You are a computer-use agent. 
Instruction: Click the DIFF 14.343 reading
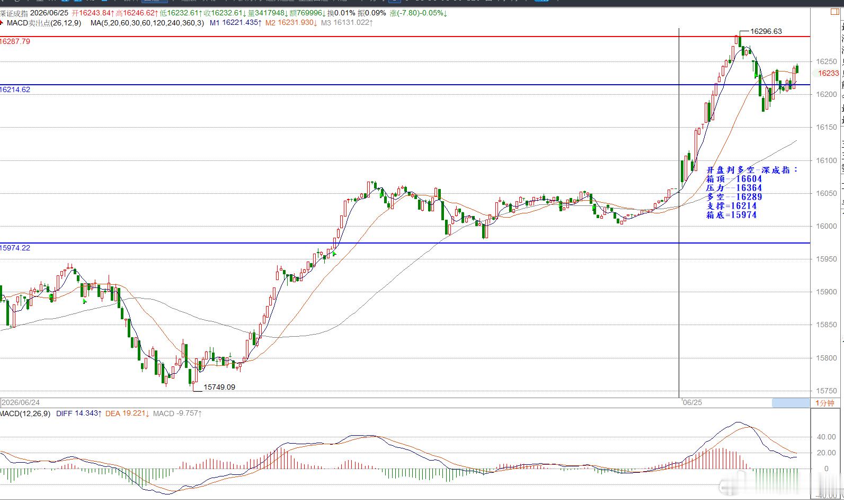(79, 413)
